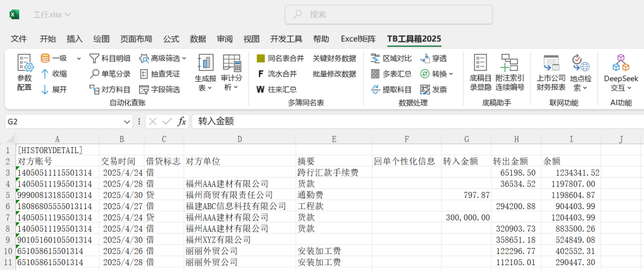This screenshot has width=644, height=270.
Task: Select cell containing [HISTORYDETAIL]
Action: (x=57, y=150)
